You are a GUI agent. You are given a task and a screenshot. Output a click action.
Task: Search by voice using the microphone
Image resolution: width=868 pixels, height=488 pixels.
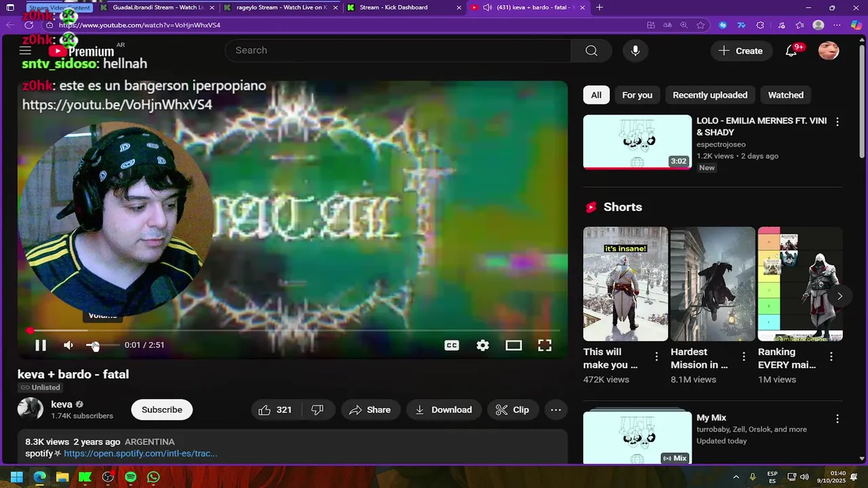pos(635,50)
